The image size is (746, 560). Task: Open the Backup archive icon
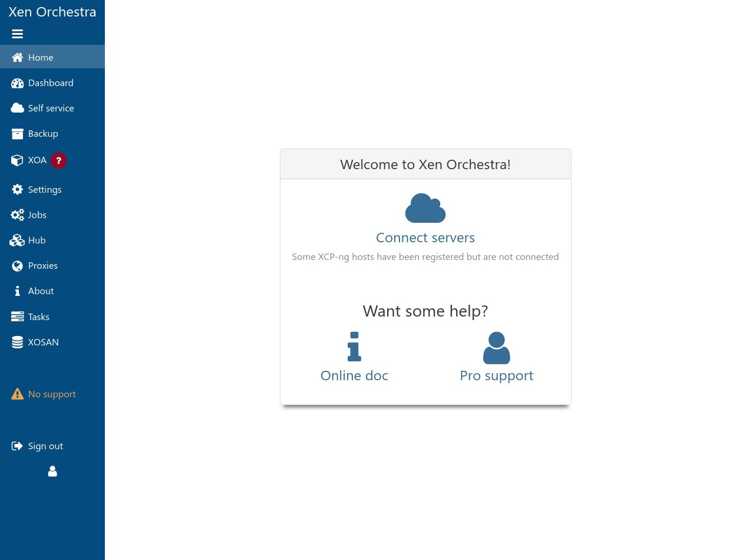click(x=18, y=134)
